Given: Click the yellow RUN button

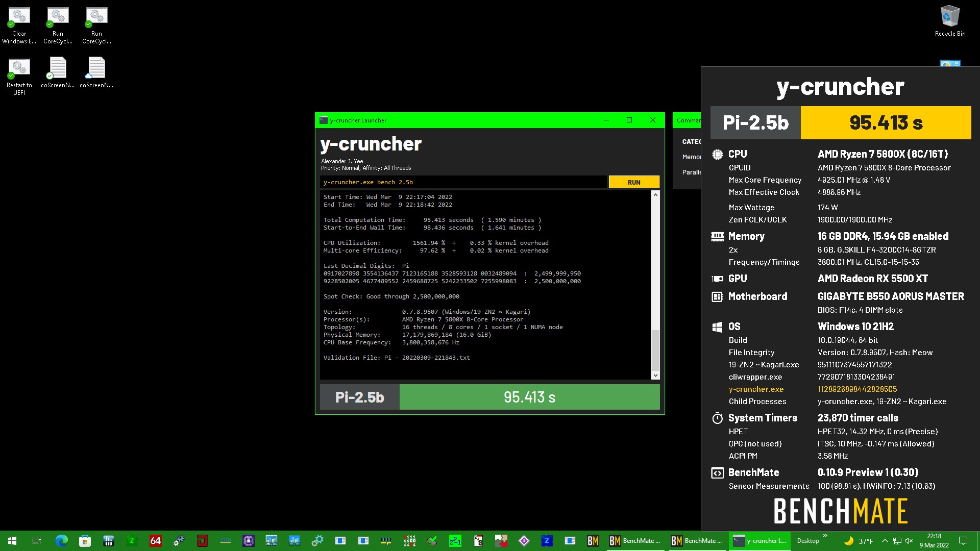Looking at the screenshot, I should click(634, 182).
